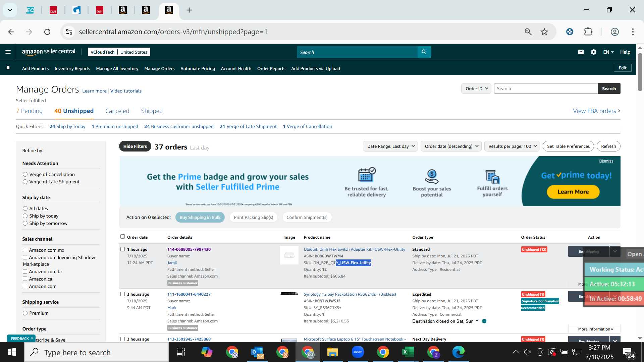Viewport: 644px width, 362px height.
Task: Open the View FBA orders link
Action: click(596, 111)
